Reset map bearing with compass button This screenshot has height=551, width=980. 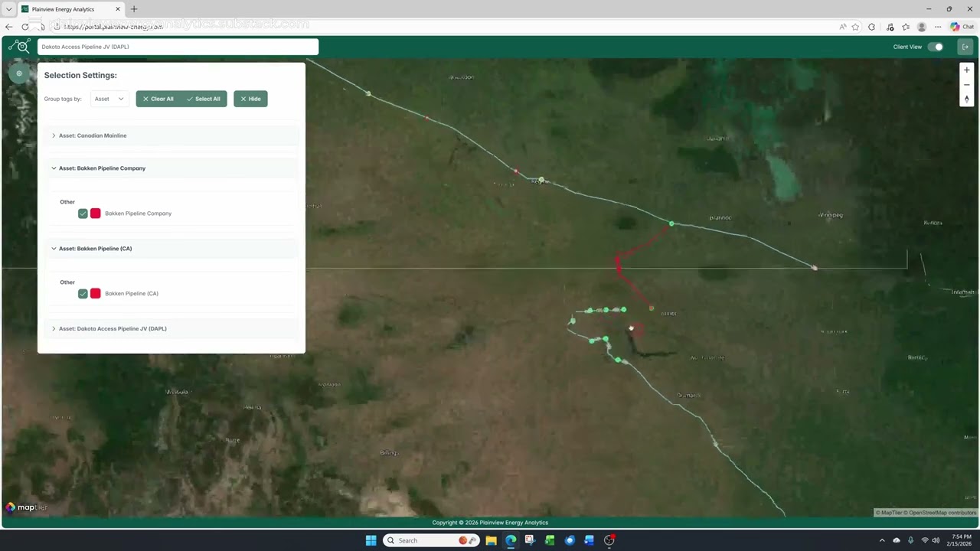pyautogui.click(x=966, y=99)
